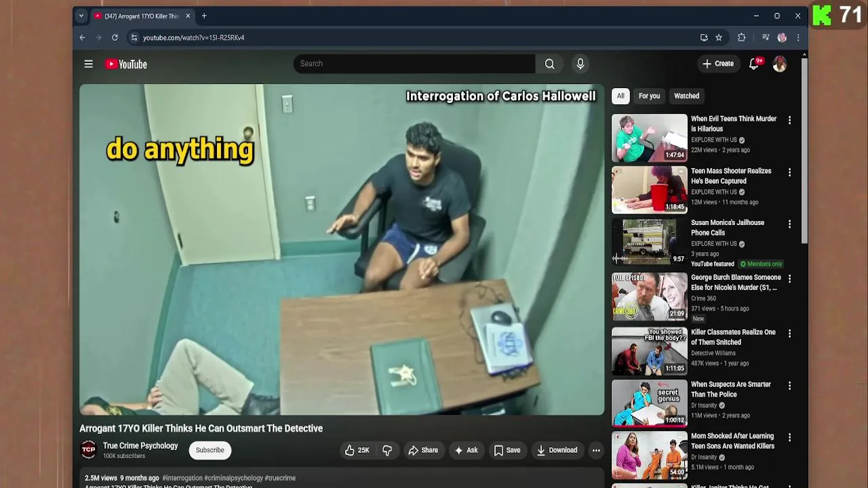Open the YouTube notifications bell
868x488 pixels.
pos(753,64)
